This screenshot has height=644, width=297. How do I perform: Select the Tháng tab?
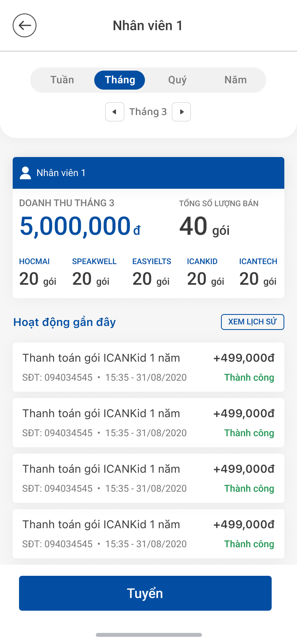[120, 80]
